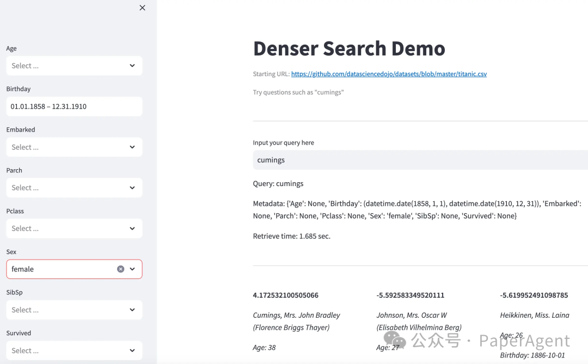Click the Sex dropdown chevron arrow
This screenshot has width=588, height=364.
[132, 269]
